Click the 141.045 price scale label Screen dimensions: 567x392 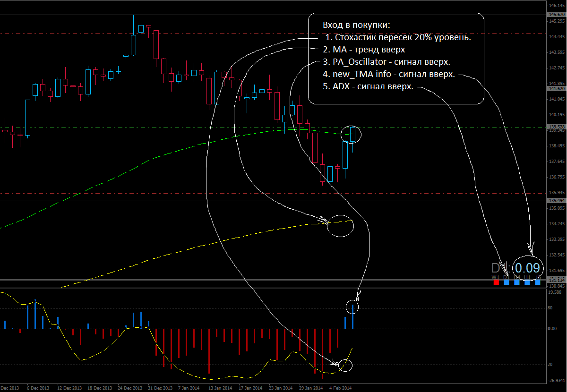[557, 99]
